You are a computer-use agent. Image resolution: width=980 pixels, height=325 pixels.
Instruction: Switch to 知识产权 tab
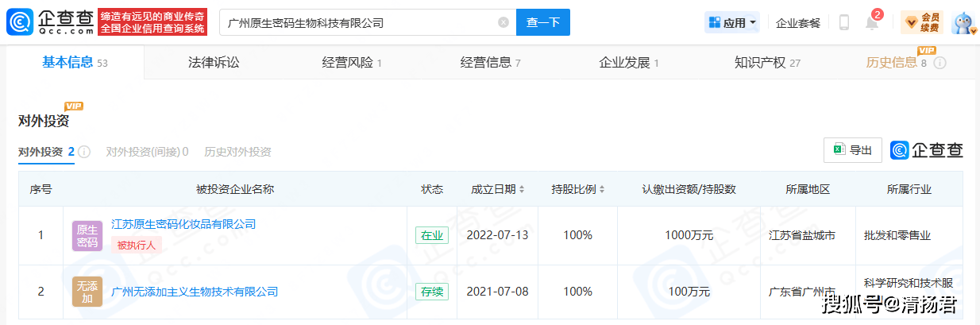pyautogui.click(x=767, y=62)
